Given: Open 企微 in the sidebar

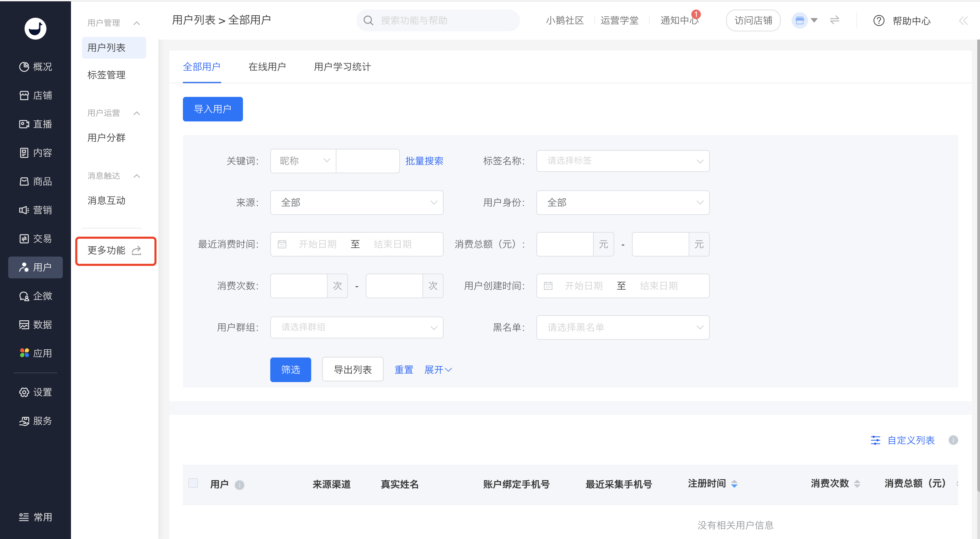Looking at the screenshot, I should click(x=35, y=296).
